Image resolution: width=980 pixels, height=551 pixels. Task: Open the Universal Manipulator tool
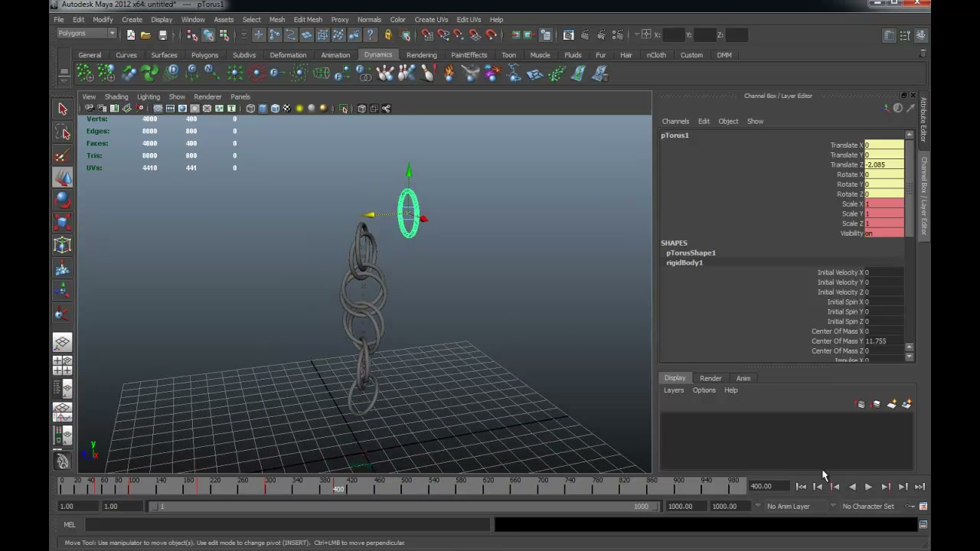[x=63, y=246]
